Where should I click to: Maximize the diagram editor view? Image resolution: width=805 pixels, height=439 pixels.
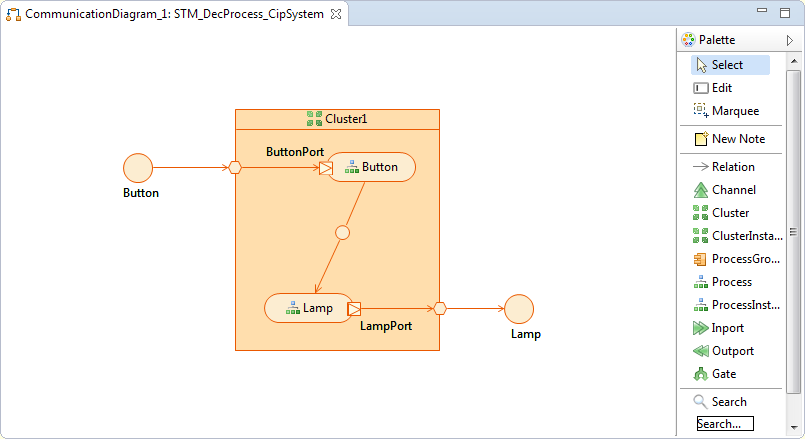787,13
